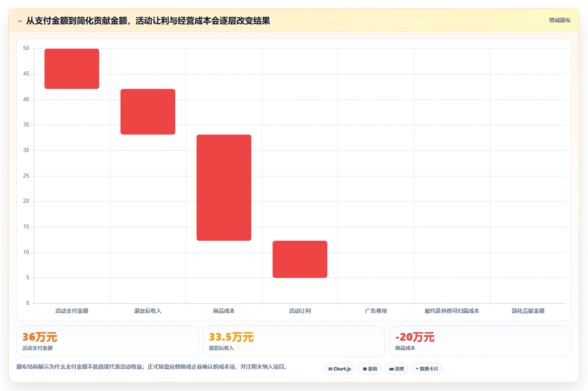Select the 退款后收入 red bar
Viewport: 588px width, 391px height.
click(x=148, y=112)
